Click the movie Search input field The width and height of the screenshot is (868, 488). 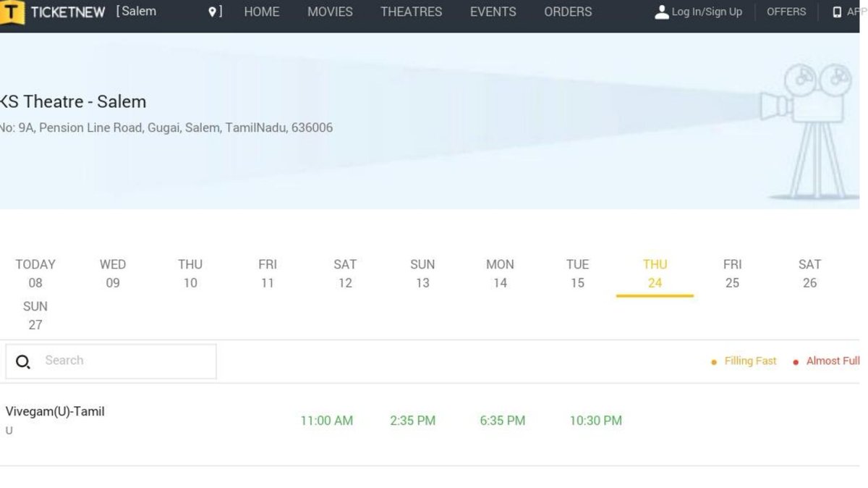[x=111, y=361]
